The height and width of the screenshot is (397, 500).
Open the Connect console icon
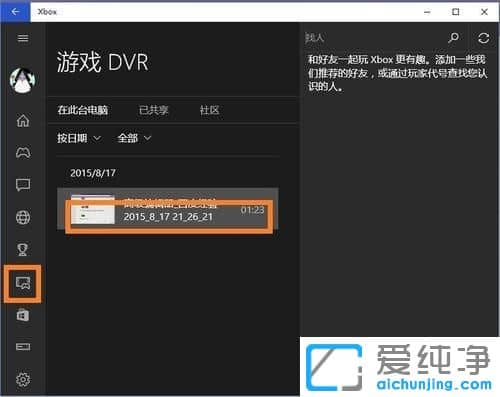click(23, 347)
